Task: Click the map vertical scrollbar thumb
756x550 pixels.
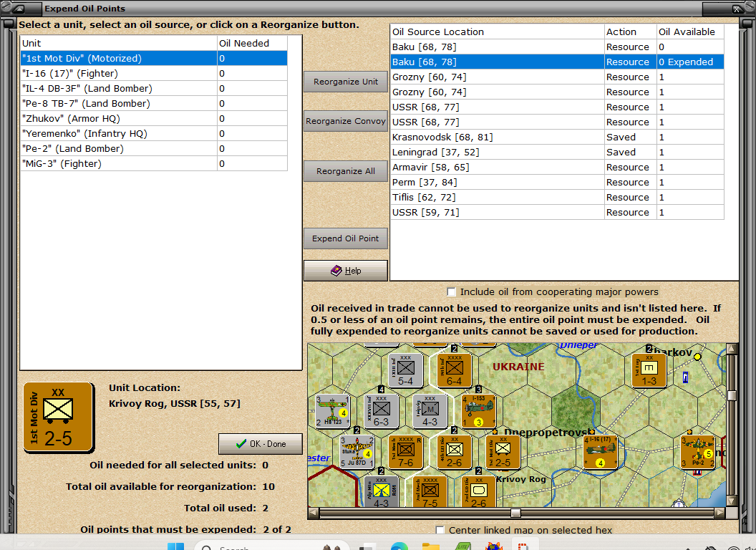Action: tap(732, 395)
